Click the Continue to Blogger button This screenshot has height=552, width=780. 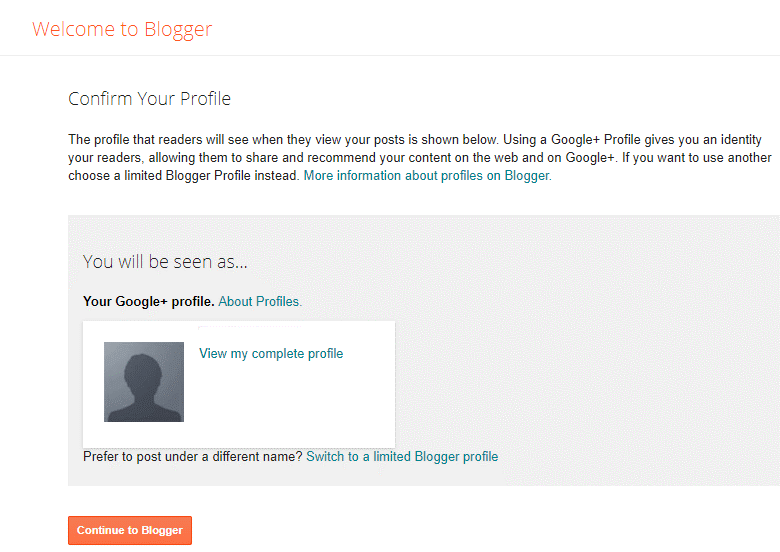point(130,530)
